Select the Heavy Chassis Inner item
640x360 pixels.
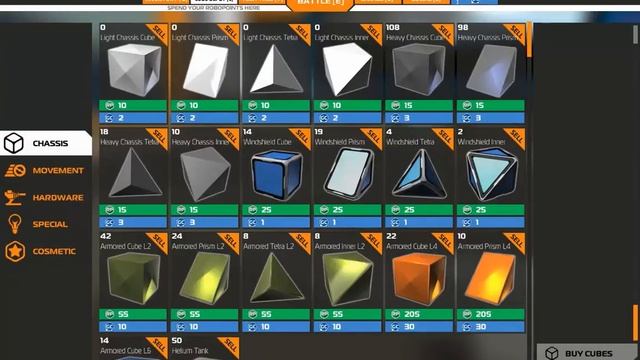coord(204,178)
